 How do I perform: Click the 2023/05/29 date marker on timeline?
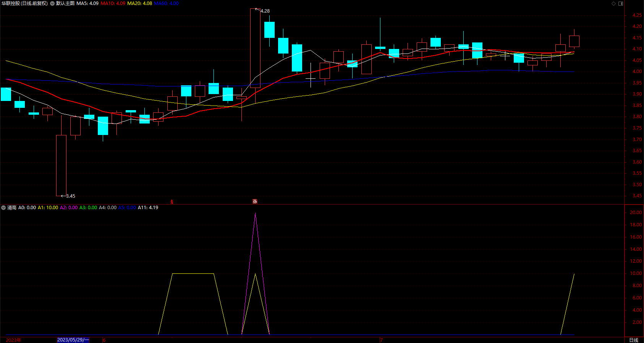[73, 340]
